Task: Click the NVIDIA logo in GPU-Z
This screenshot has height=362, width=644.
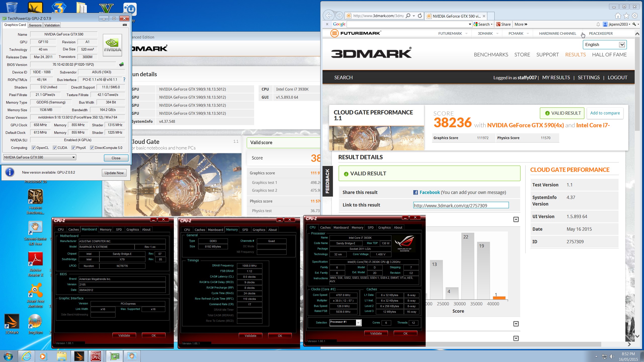Action: click(x=112, y=45)
